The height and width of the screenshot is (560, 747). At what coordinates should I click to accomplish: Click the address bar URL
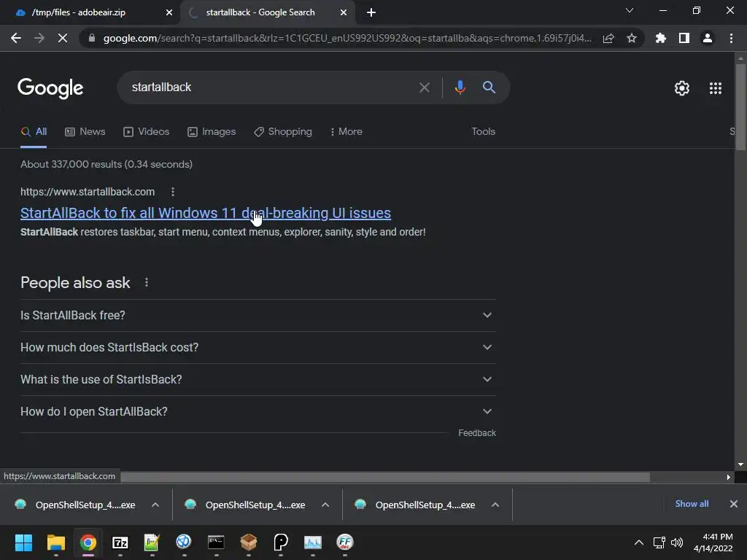point(347,38)
